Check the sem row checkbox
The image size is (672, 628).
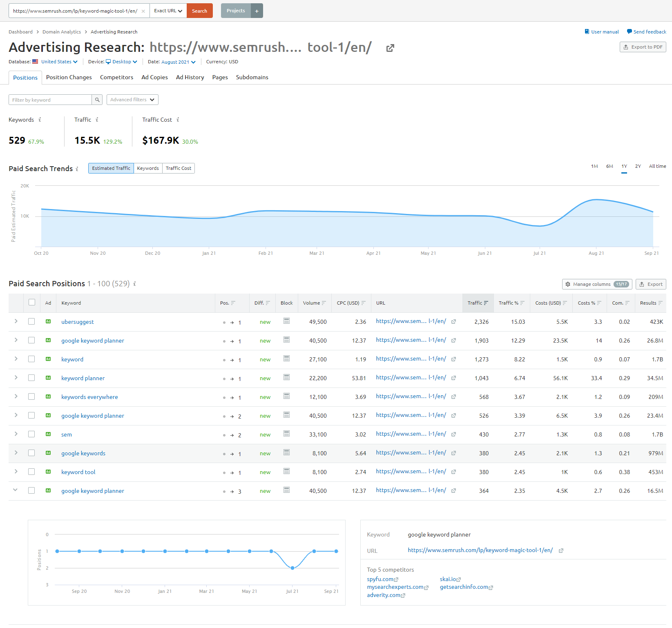click(x=31, y=434)
